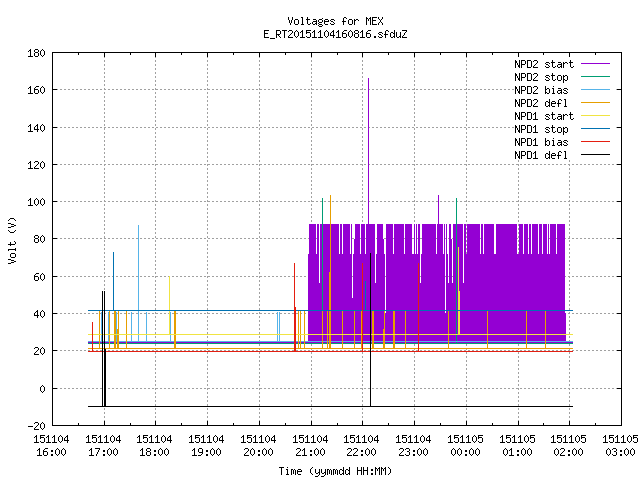Viewport: 640px width, 480px height.
Task: Select the 'NPD2 bias' legend entry
Action: coord(541,90)
